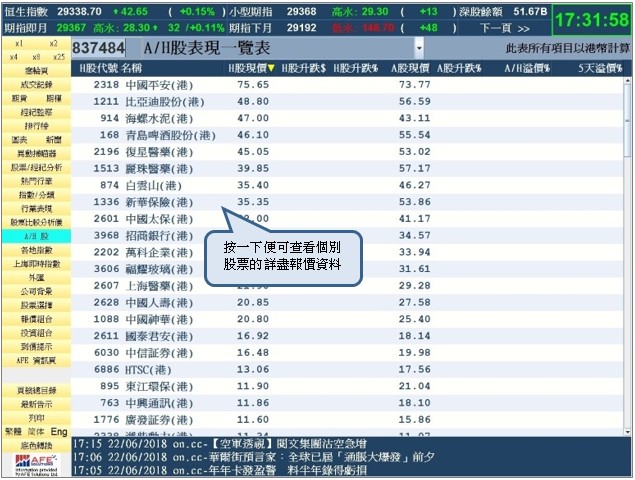Open 指數/分類 in the sidebar
The image size is (635, 480).
pos(36,195)
